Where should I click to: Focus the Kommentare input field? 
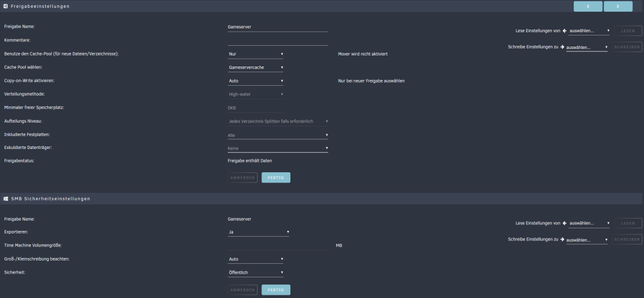coord(278,41)
